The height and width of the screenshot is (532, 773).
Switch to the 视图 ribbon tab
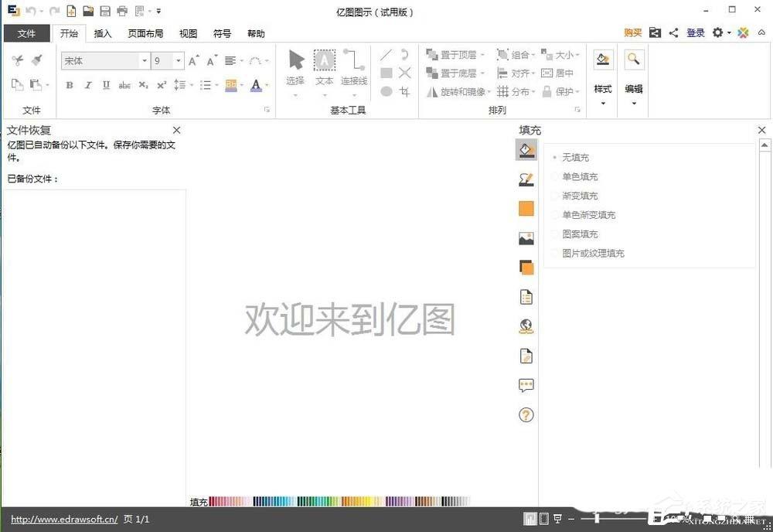click(x=189, y=33)
